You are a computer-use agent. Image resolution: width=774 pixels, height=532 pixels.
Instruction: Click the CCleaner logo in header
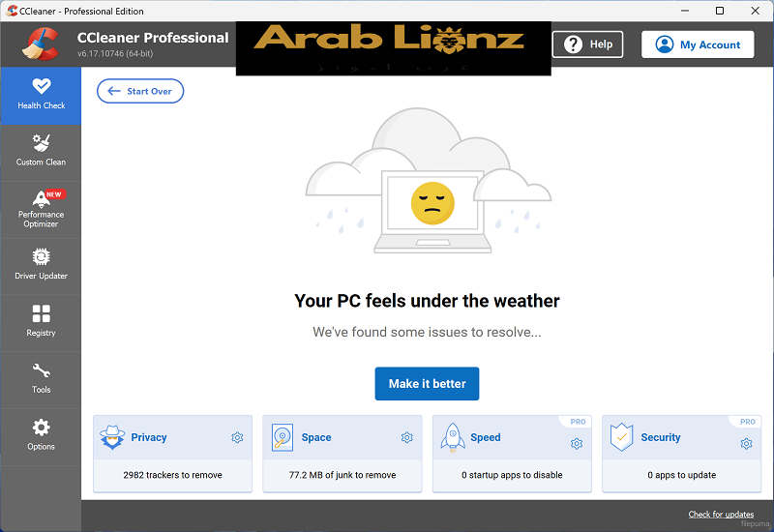(41, 44)
